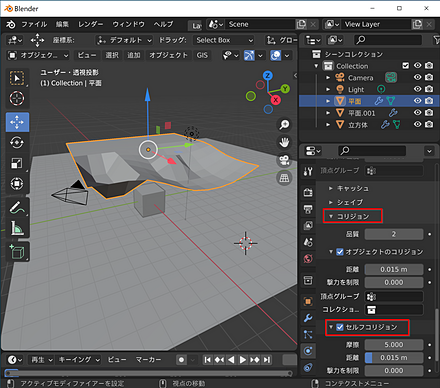The width and height of the screenshot is (440, 388).
Task: Activate the Rotate tool
Action: (x=17, y=143)
